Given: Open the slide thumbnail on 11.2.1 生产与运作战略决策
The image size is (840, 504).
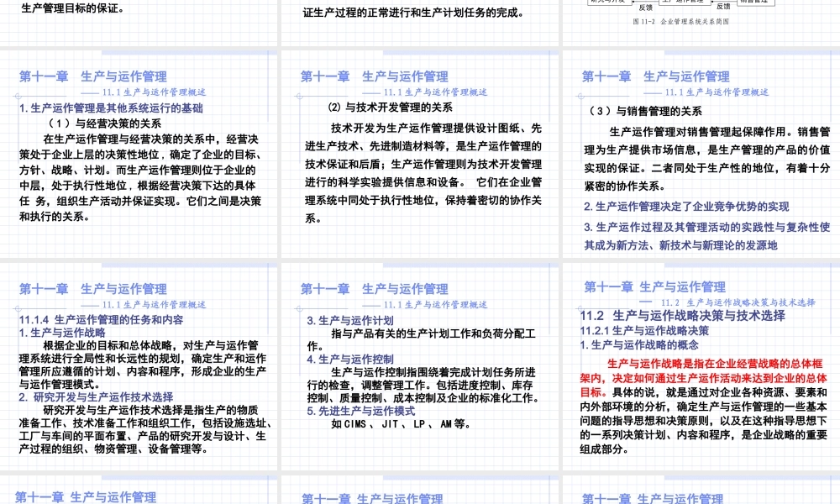Looking at the screenshot, I should point(701,366).
